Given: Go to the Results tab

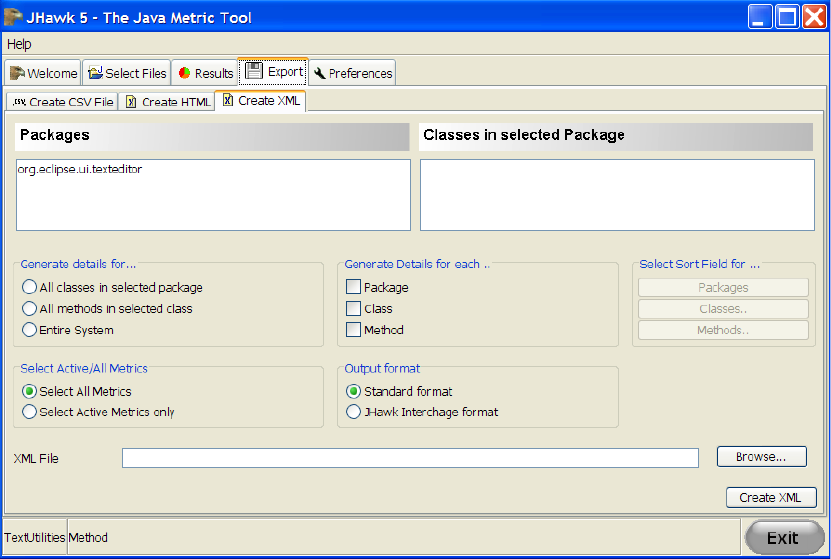Looking at the screenshot, I should (205, 73).
